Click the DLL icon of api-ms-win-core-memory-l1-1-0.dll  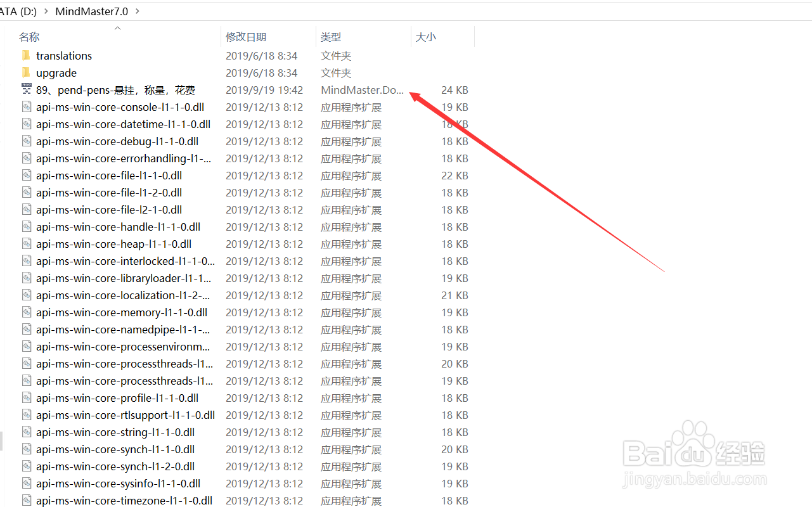coord(26,312)
